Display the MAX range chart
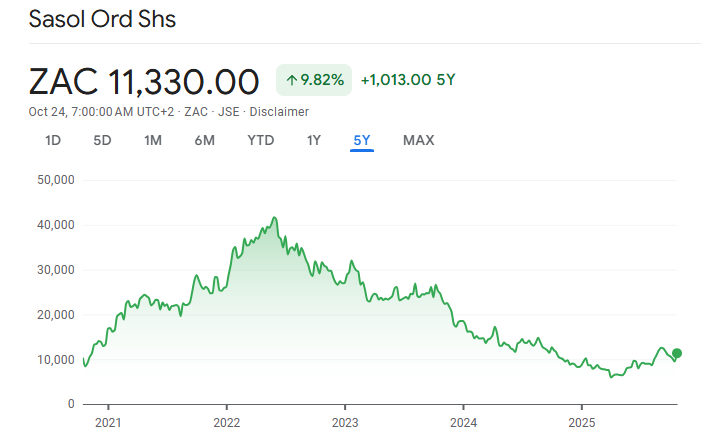 coord(418,140)
